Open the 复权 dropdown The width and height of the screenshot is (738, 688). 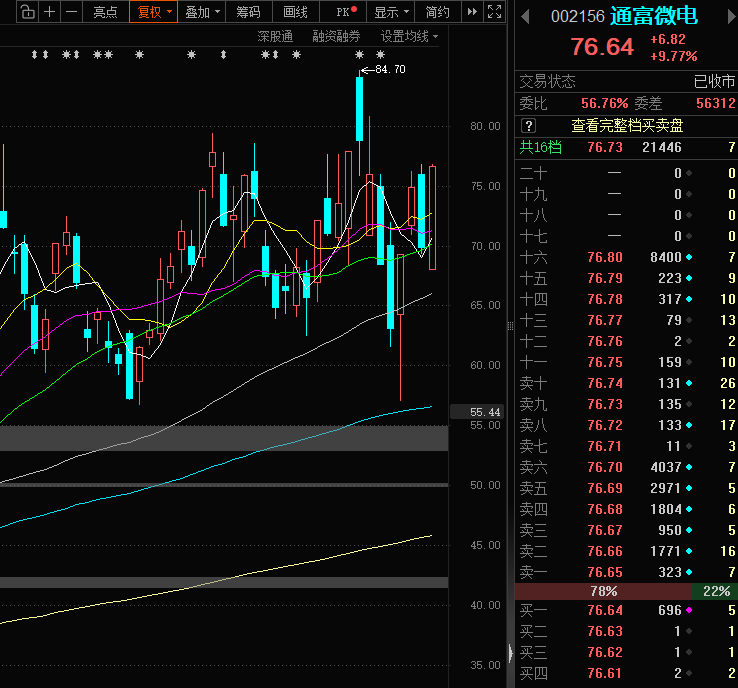153,11
